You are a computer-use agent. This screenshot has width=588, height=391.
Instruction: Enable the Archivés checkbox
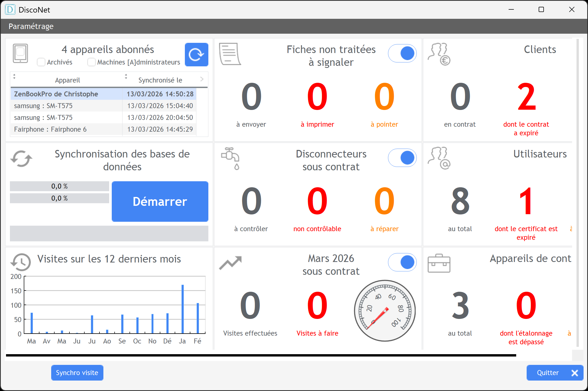tap(41, 62)
